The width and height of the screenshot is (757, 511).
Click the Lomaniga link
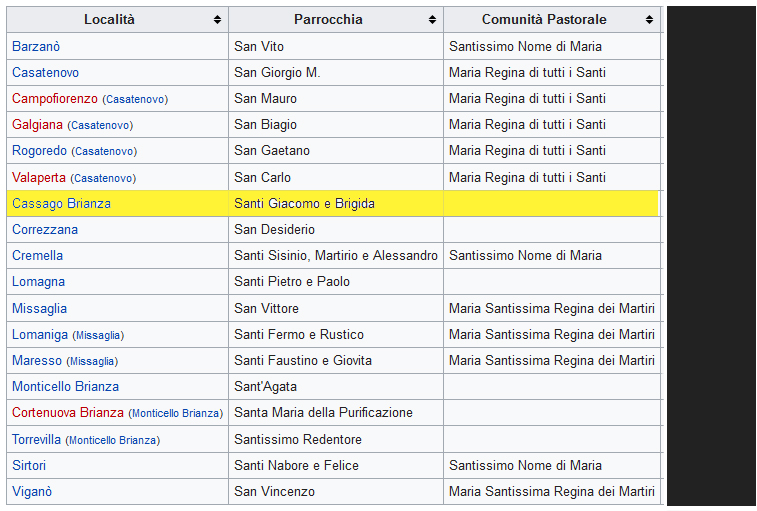click(x=40, y=334)
